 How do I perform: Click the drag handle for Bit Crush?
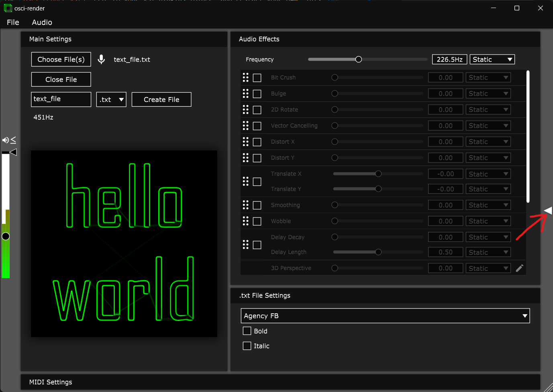point(245,77)
